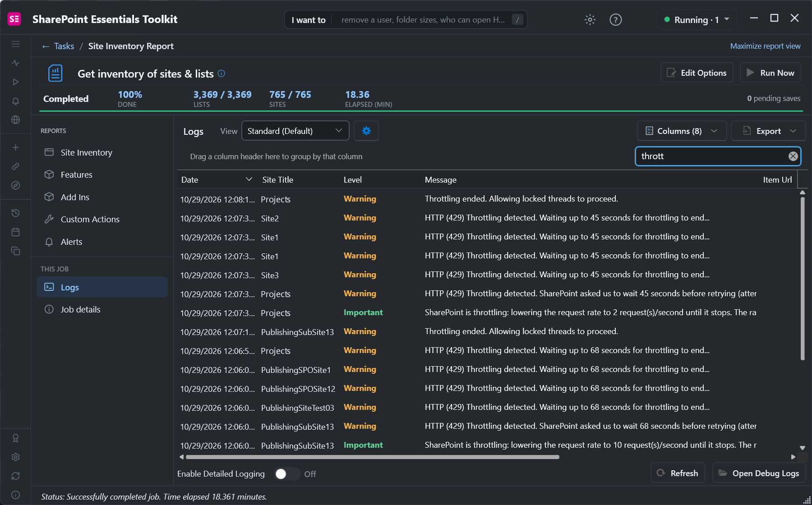Open the globe icon in left rail

tap(15, 120)
